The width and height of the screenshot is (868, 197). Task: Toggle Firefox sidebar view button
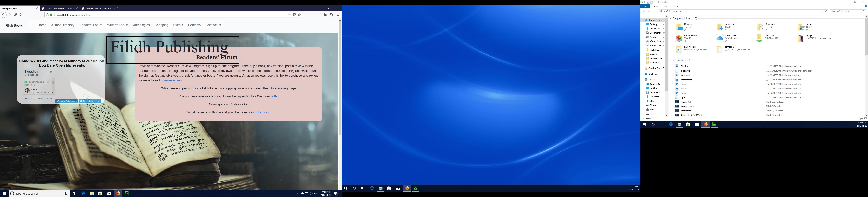(331, 15)
